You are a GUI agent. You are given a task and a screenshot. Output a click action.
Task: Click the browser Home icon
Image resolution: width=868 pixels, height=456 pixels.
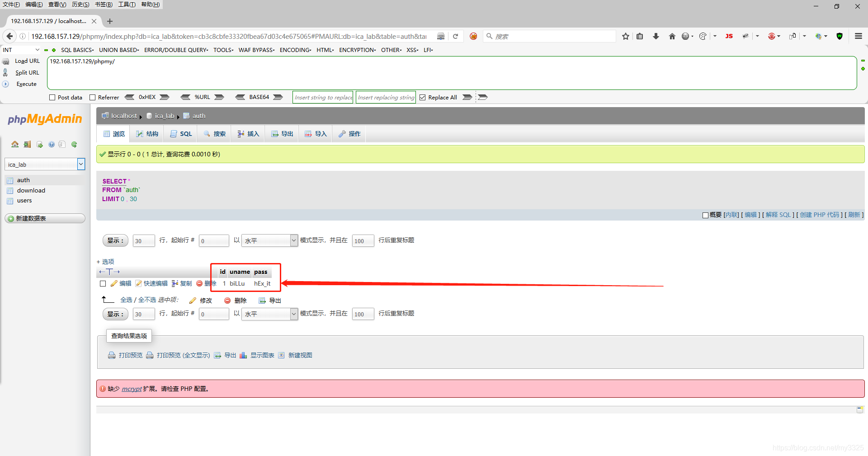[x=672, y=36]
